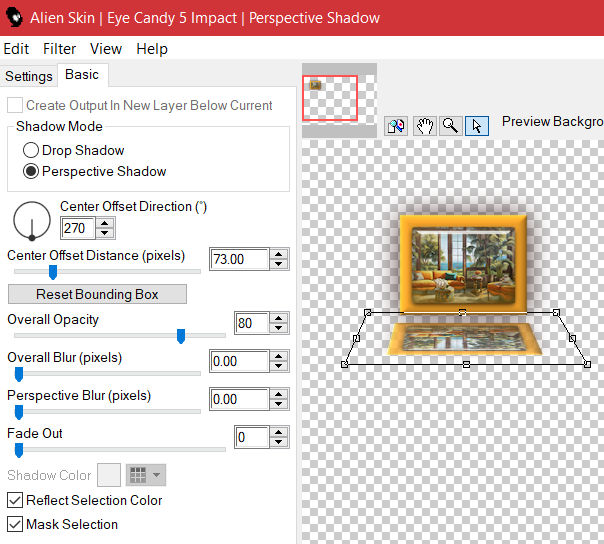Click top-center bounding box handle
Image resolution: width=604 pixels, height=544 pixels.
click(462, 312)
